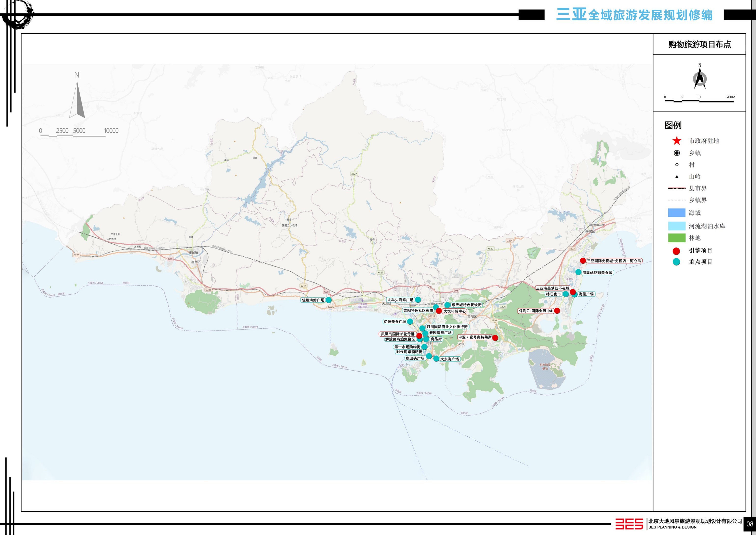
Task: Click the 月川国际商业文化步行街 label
Action: coord(447,326)
